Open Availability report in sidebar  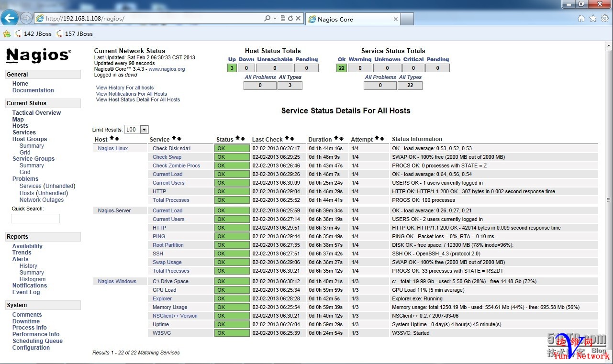pos(27,246)
